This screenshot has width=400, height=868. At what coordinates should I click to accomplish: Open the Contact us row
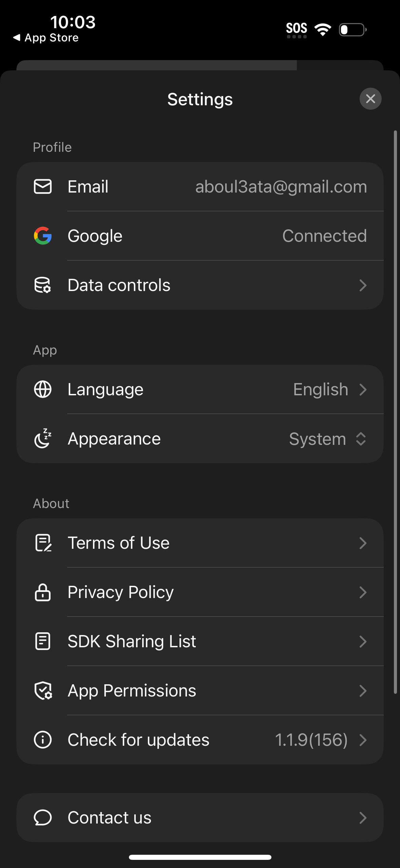pyautogui.click(x=200, y=817)
